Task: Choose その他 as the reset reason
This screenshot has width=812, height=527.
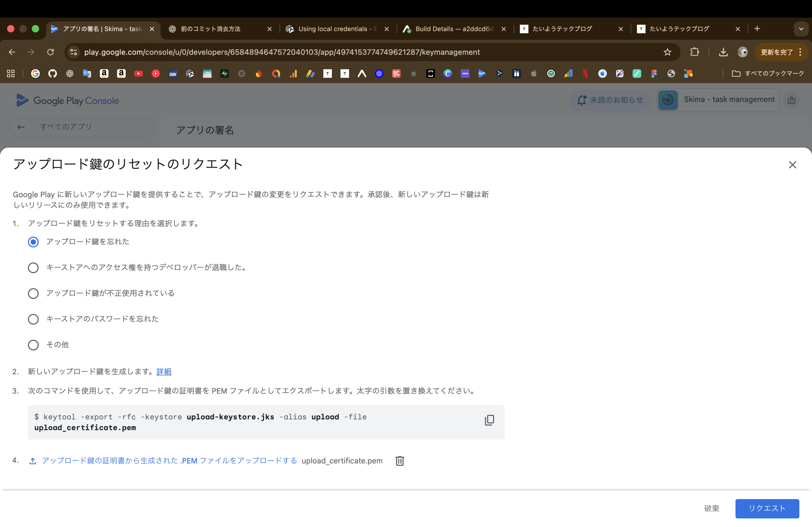Action: [x=33, y=345]
